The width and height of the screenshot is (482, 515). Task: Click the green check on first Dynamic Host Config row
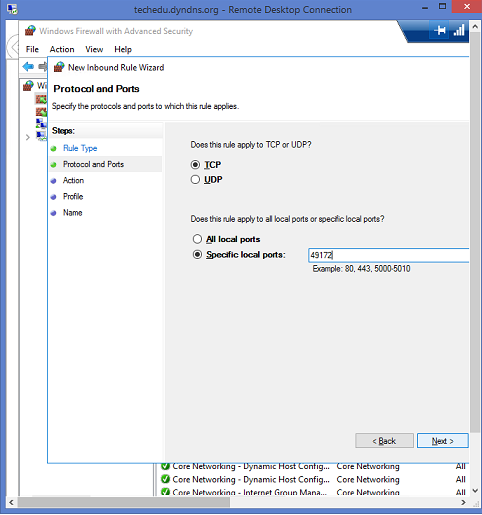click(165, 466)
